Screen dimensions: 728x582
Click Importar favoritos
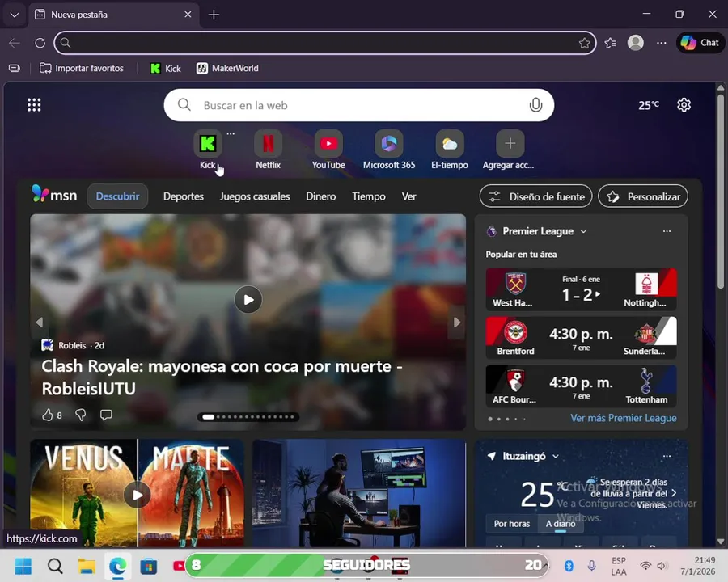click(82, 69)
